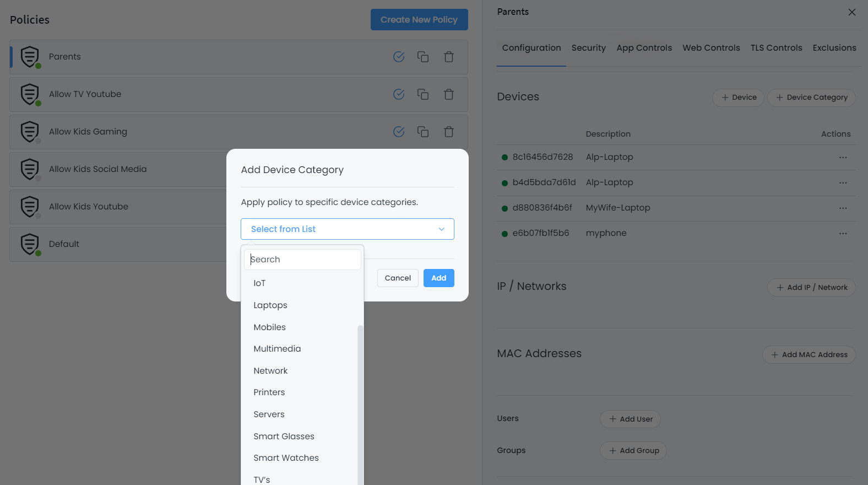Click the Allow TV Youtube shield icon

point(30,94)
